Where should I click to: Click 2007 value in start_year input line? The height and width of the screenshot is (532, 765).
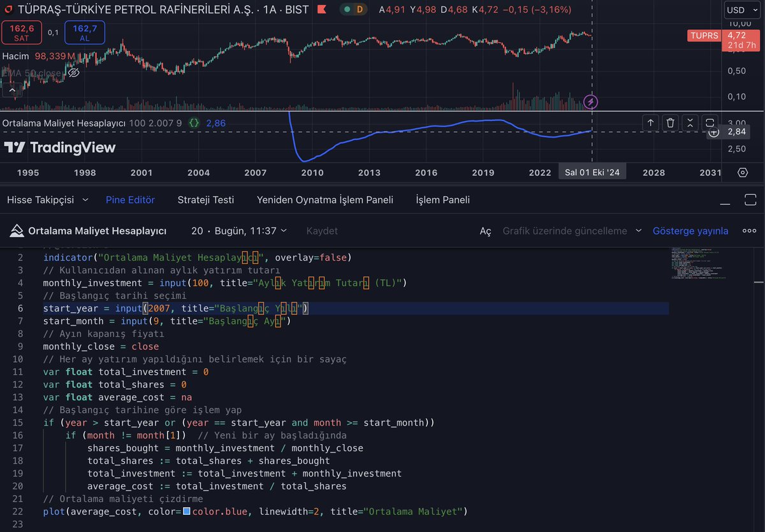tap(160, 308)
